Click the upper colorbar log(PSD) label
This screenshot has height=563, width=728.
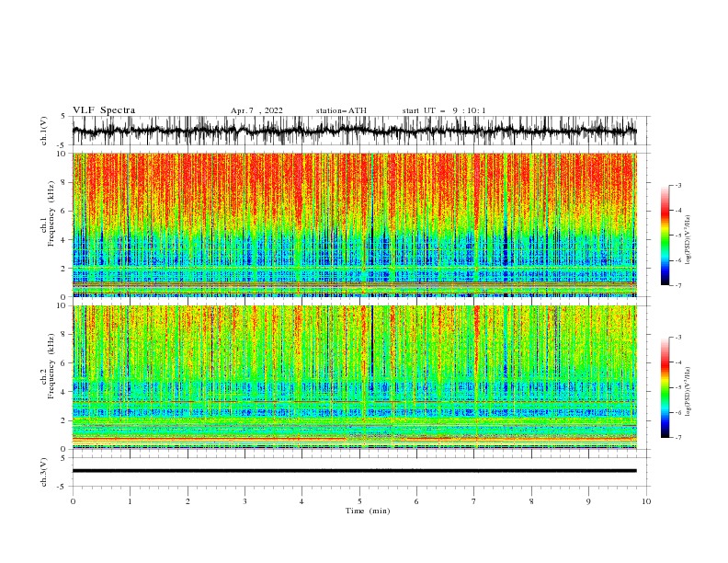tap(688, 240)
